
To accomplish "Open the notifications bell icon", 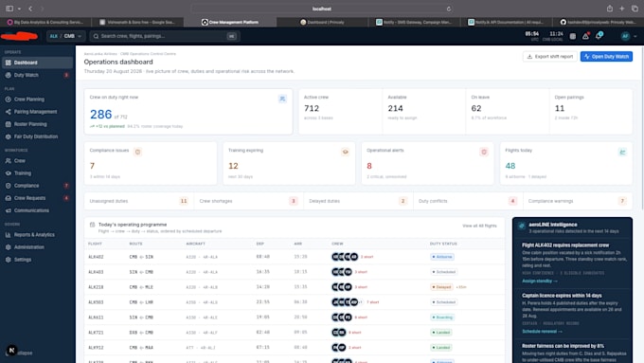I will click(x=599, y=36).
